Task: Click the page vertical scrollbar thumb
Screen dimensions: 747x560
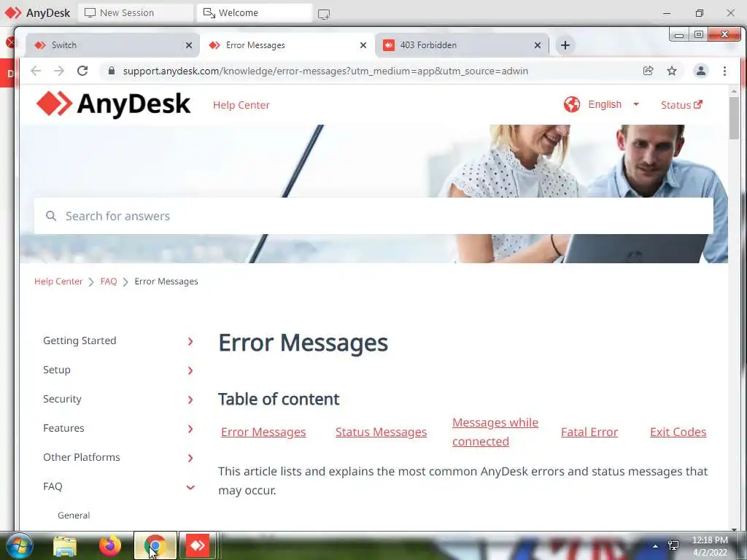Action: coord(734,119)
